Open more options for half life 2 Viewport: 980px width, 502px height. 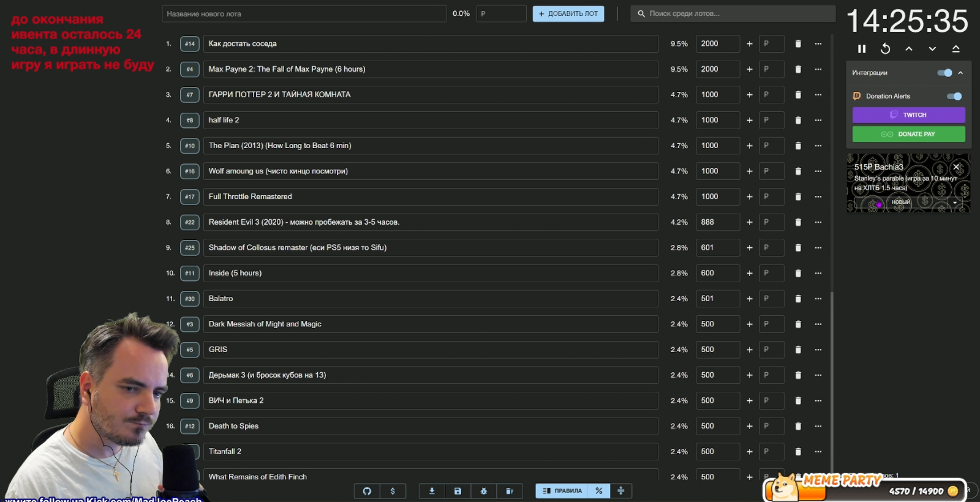818,120
